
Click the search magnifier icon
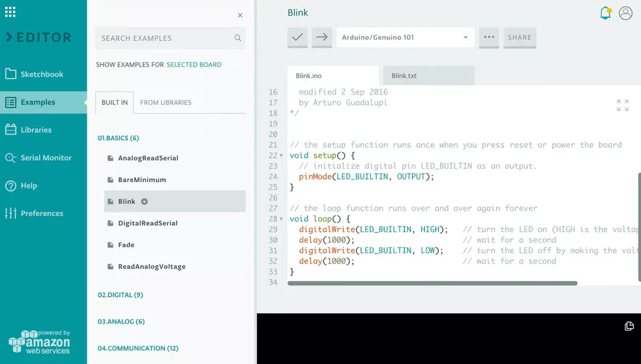237,38
